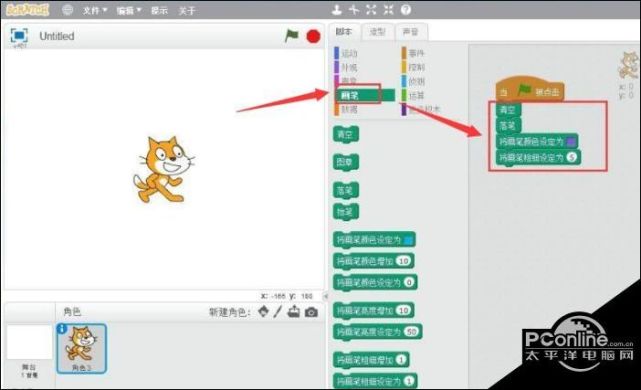
Task: Switch to the 脚本 tab
Action: pyautogui.click(x=344, y=31)
